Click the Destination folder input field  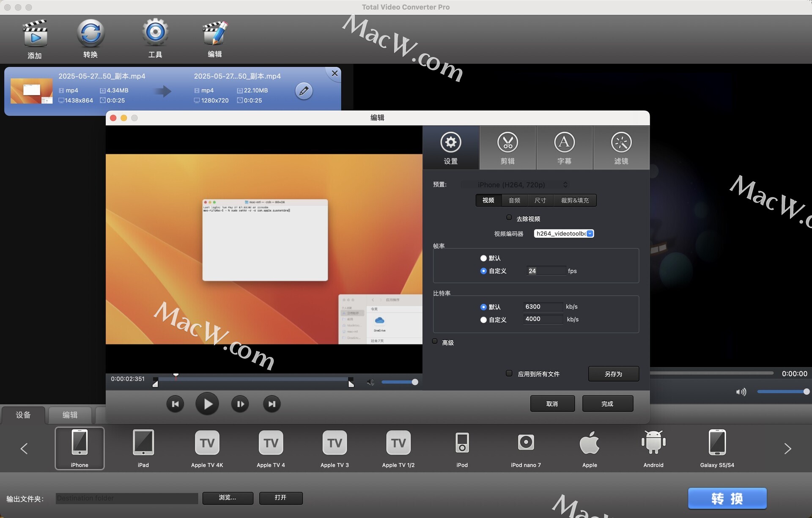pos(127,498)
